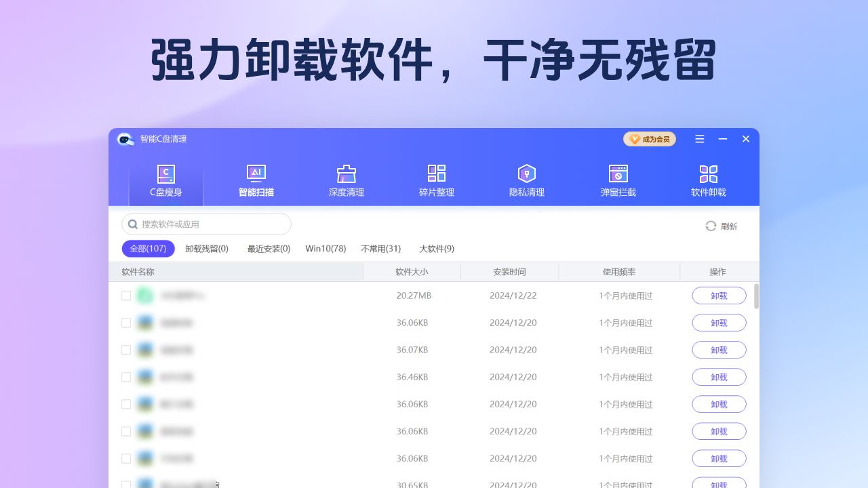Show the 全部(107) software list
868x488 pixels.
[x=149, y=249]
